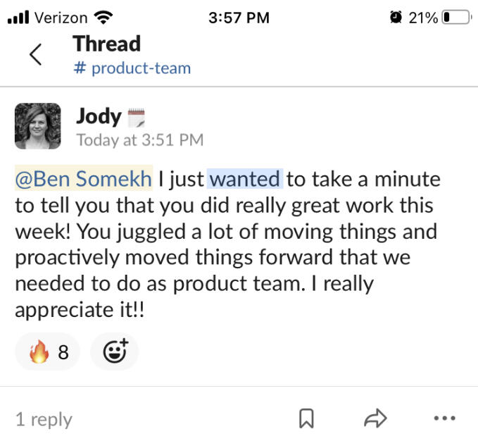Open the three-dots more actions menu

coord(444,419)
